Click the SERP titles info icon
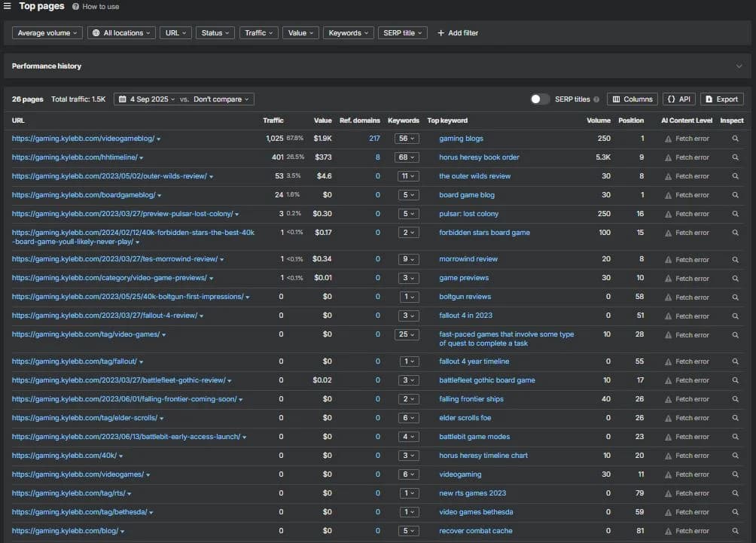 coord(596,99)
